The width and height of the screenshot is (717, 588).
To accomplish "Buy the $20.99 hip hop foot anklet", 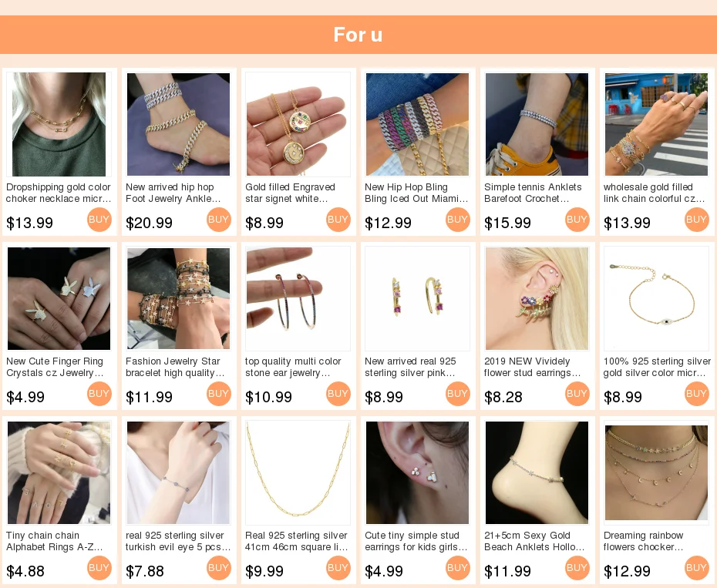I will (x=219, y=220).
